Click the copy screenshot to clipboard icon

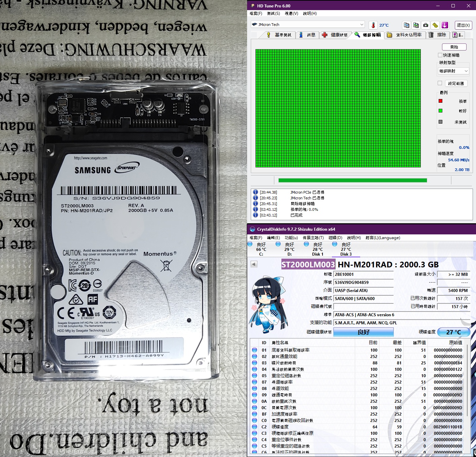point(416,25)
